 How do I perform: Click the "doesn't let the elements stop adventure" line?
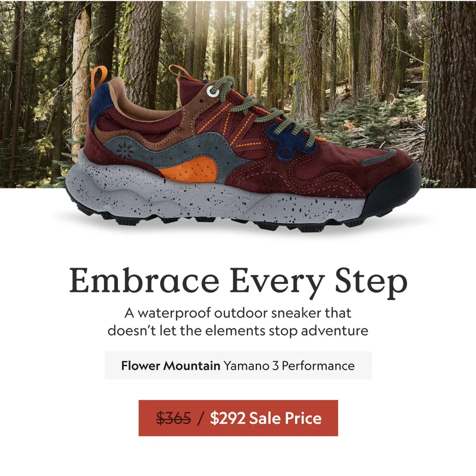238,330
